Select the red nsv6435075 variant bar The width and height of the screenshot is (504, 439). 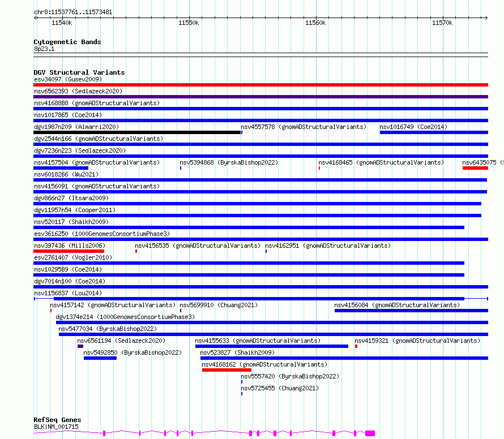tap(475, 168)
